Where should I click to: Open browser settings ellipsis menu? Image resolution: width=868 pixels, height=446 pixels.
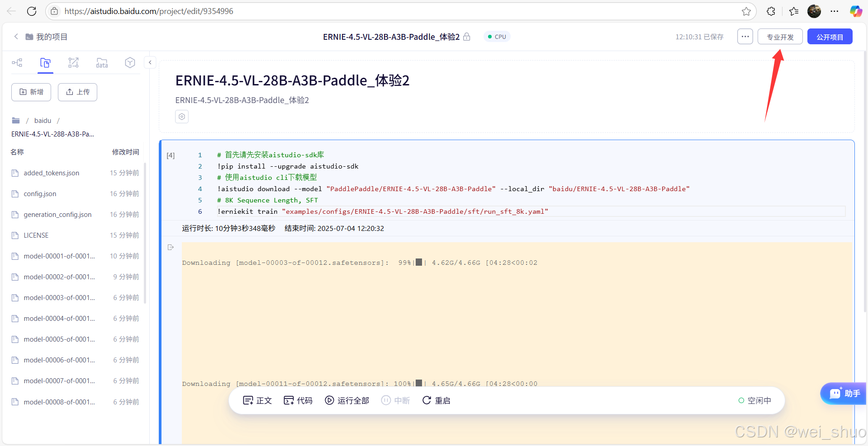tap(835, 11)
